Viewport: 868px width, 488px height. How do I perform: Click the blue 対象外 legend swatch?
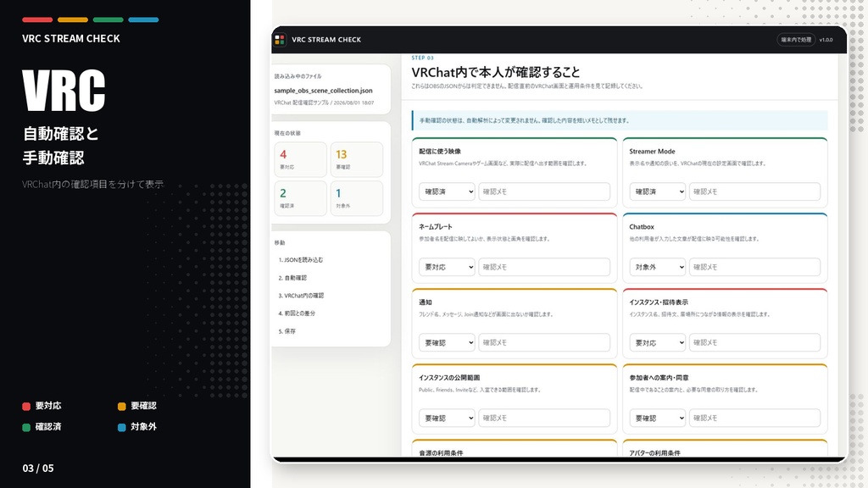122,427
